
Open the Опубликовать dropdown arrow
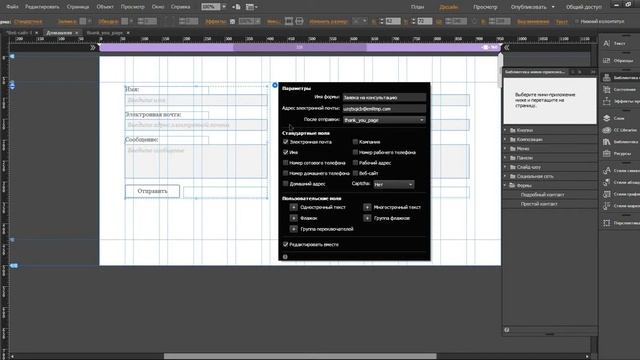tap(553, 7)
